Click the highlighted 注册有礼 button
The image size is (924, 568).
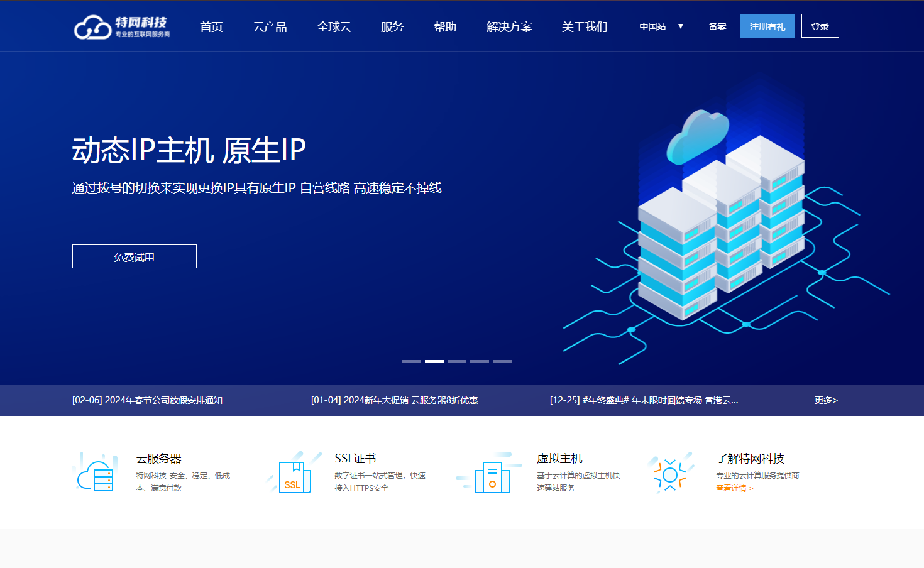[x=767, y=26]
